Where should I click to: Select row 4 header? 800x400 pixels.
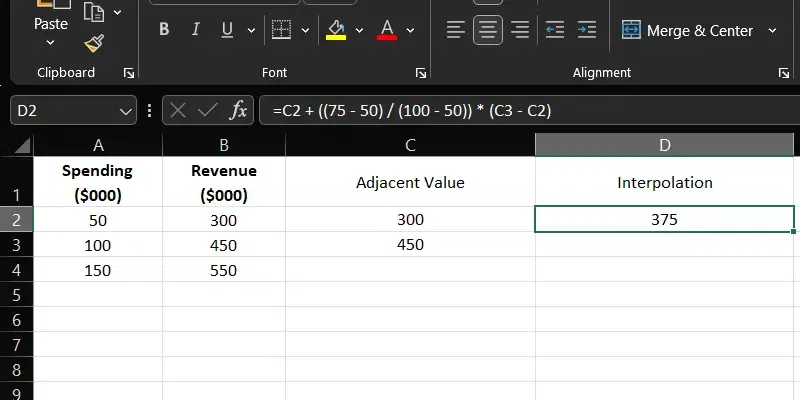point(16,269)
